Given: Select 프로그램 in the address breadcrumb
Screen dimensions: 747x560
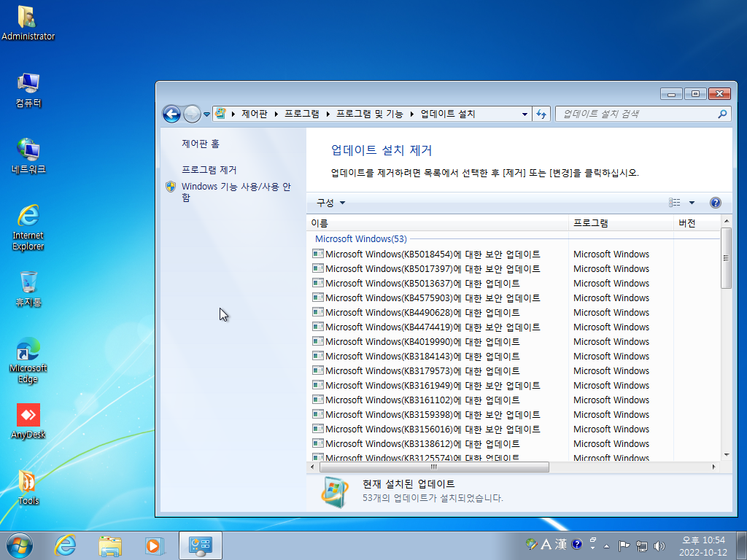Looking at the screenshot, I should coord(301,114).
